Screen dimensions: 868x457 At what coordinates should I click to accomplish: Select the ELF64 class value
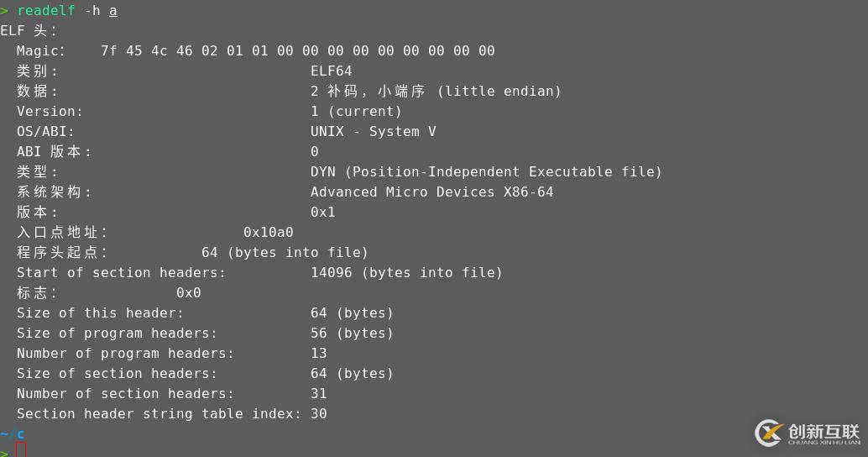[331, 71]
